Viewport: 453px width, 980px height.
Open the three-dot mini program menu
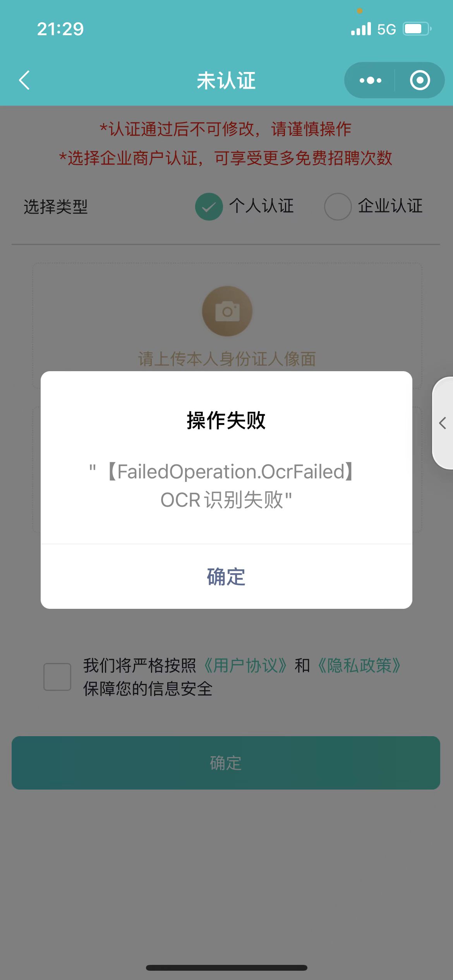[x=370, y=81]
